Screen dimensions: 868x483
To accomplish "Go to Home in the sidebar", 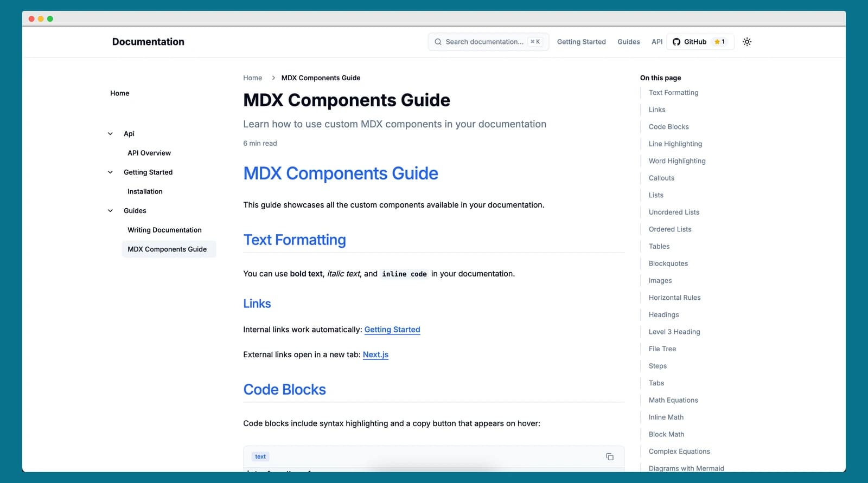I will pos(120,93).
